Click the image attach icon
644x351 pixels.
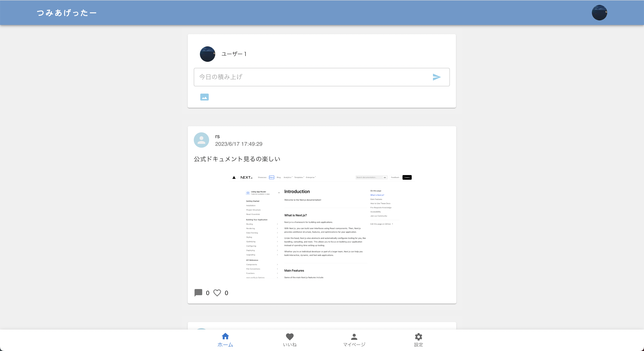(204, 97)
